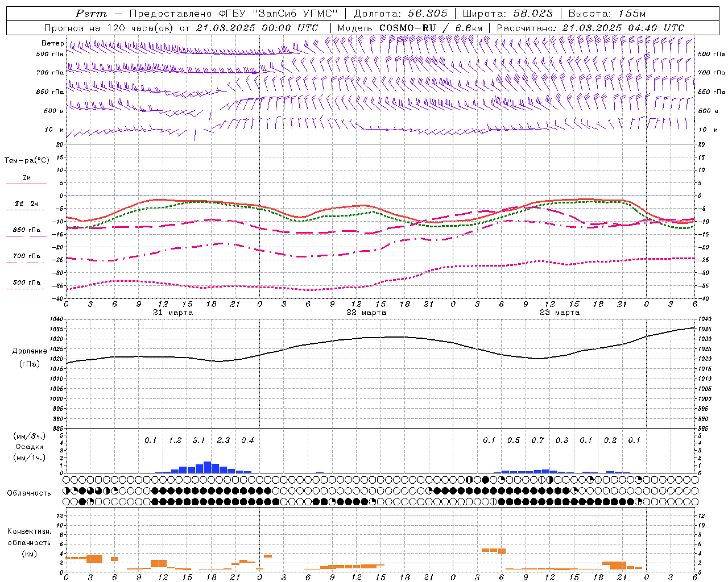The height and width of the screenshot is (582, 728).
Task: Click the Конвективн. convective cloud label
Action: pyautogui.click(x=30, y=531)
